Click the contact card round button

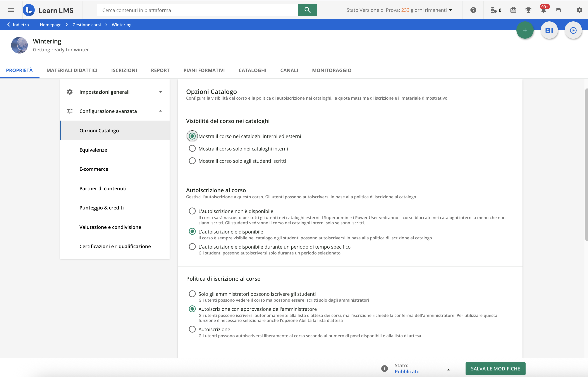click(x=549, y=30)
